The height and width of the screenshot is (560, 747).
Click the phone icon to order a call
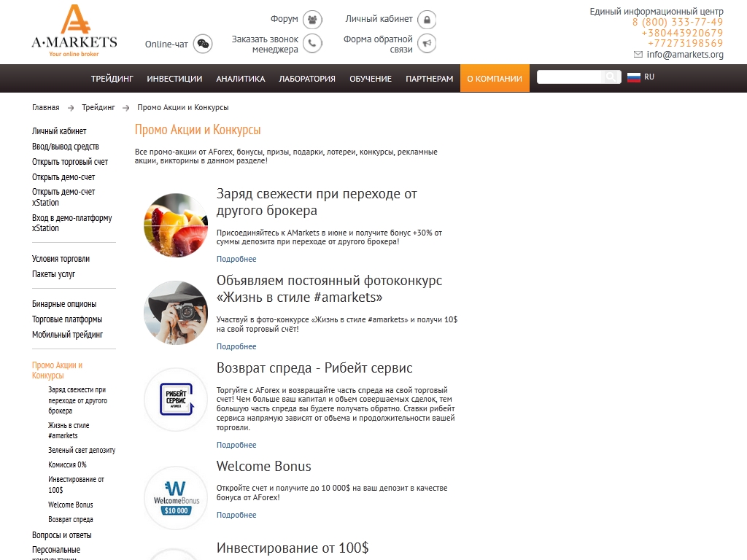pyautogui.click(x=312, y=44)
